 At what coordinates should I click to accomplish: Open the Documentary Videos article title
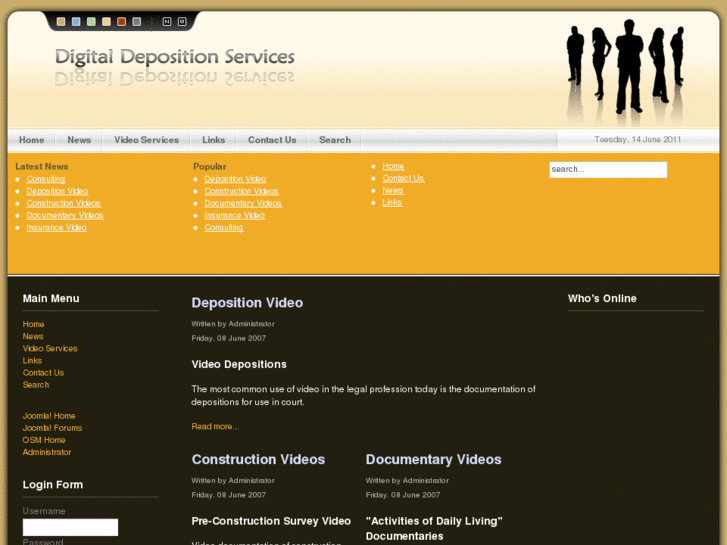point(434,459)
